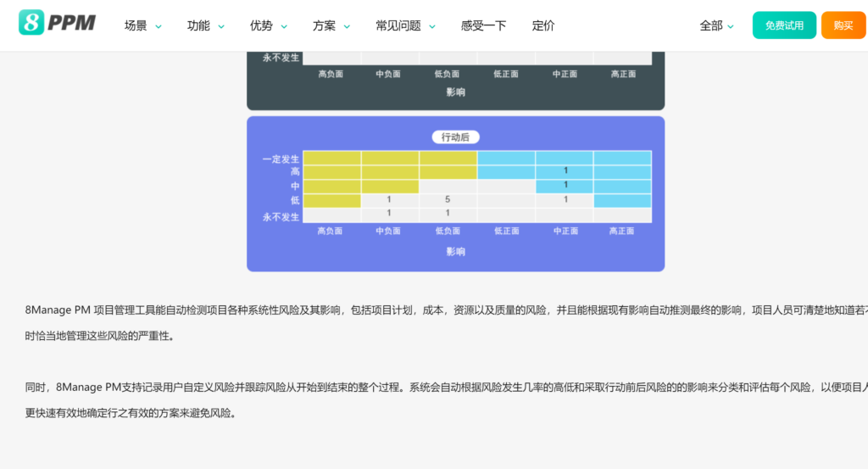
Task: Click the 免费试用 button
Action: tap(784, 25)
